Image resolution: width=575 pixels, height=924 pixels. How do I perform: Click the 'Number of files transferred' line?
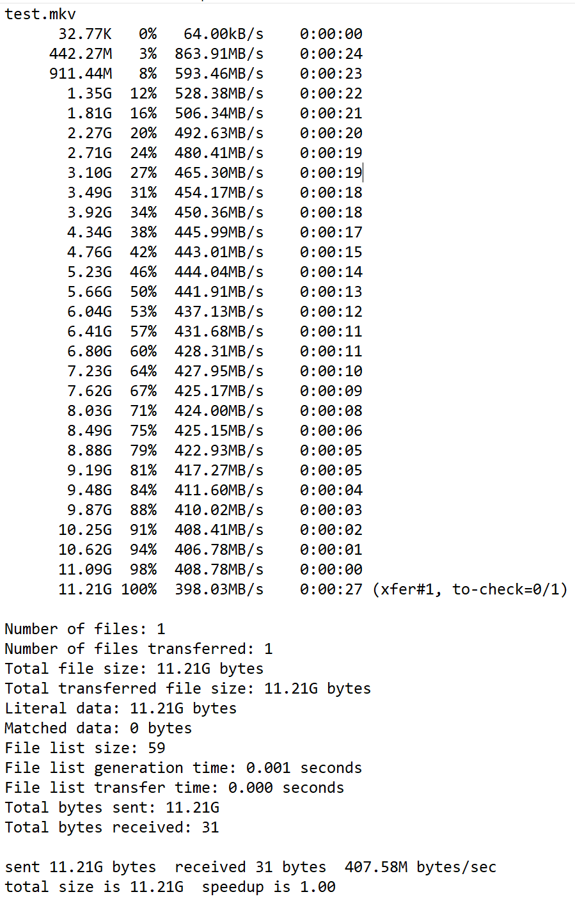pos(138,649)
